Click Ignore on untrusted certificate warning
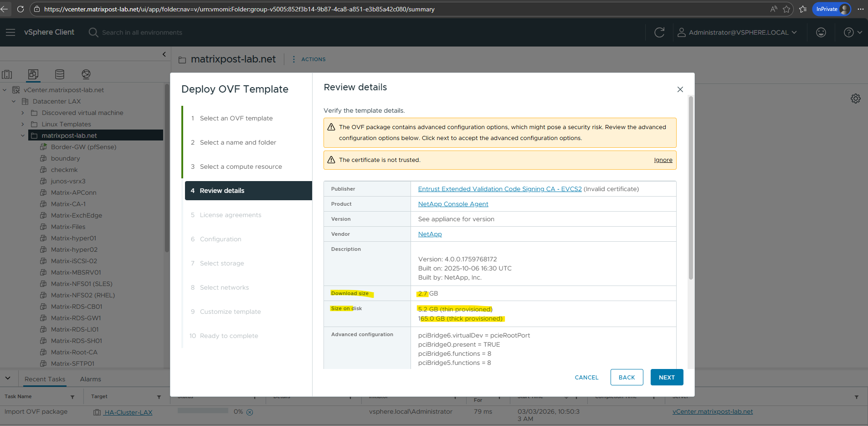Screen dimensions: 868x426 point(663,160)
